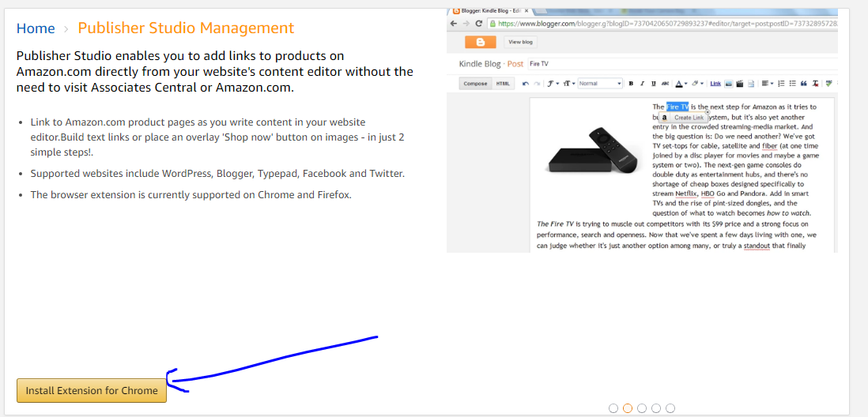The height and width of the screenshot is (417, 868).
Task: Click the orange Post label next to Kindle Blog
Action: click(515, 64)
